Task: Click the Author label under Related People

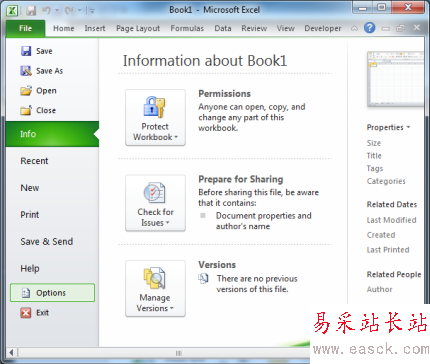Action: tap(379, 289)
